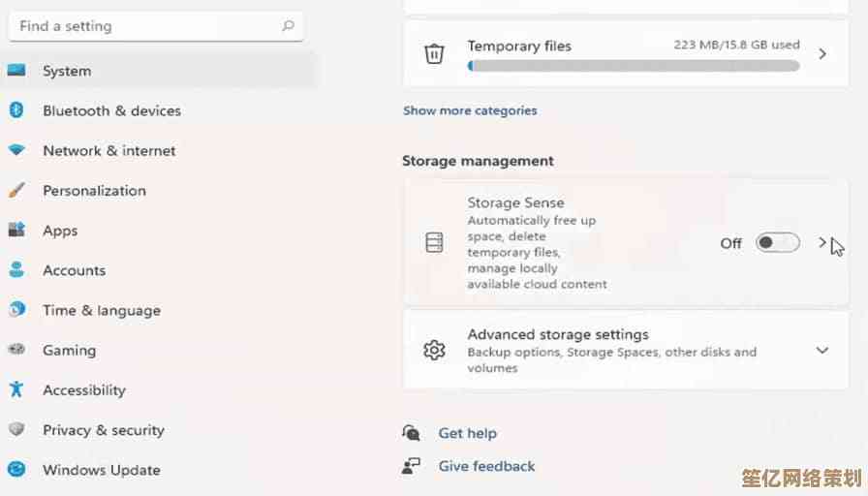Expand Advanced storage settings chevron
Screen dimensions: 868x496
click(x=822, y=350)
